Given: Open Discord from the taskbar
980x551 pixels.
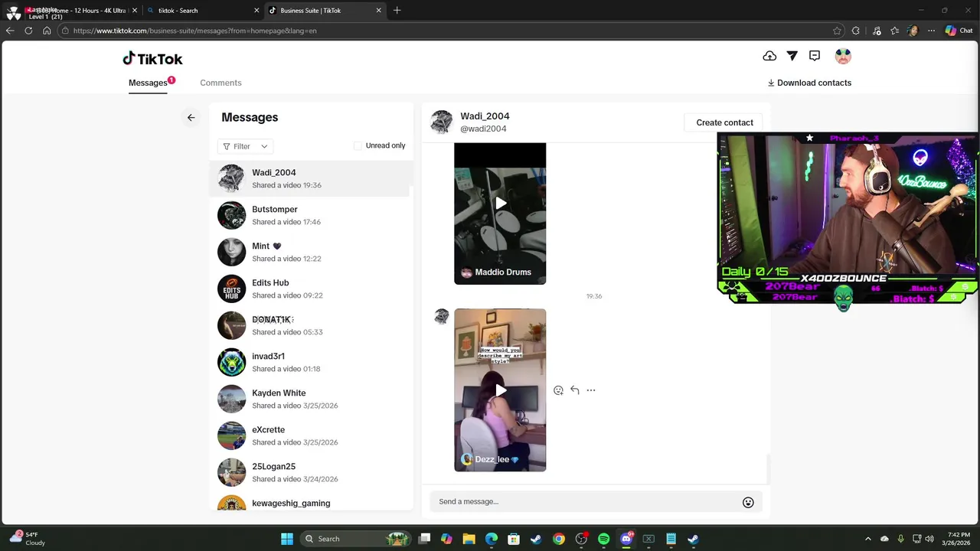Looking at the screenshot, I should [x=626, y=539].
